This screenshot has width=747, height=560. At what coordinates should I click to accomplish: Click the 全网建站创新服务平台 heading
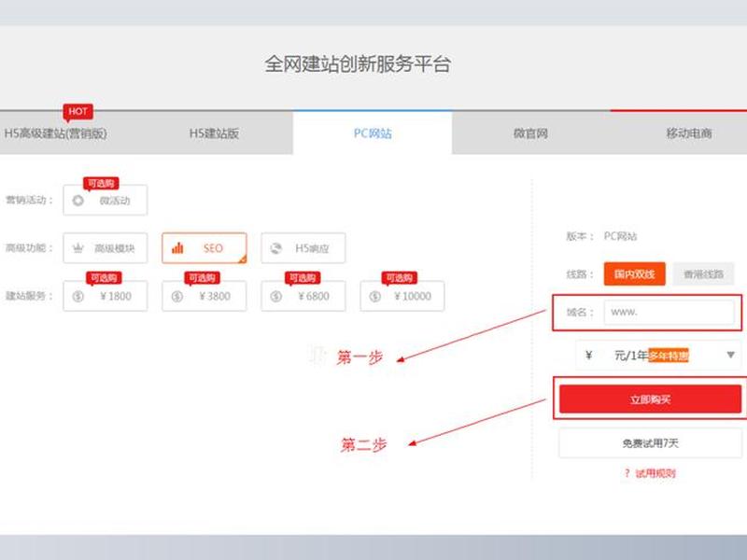(x=358, y=64)
